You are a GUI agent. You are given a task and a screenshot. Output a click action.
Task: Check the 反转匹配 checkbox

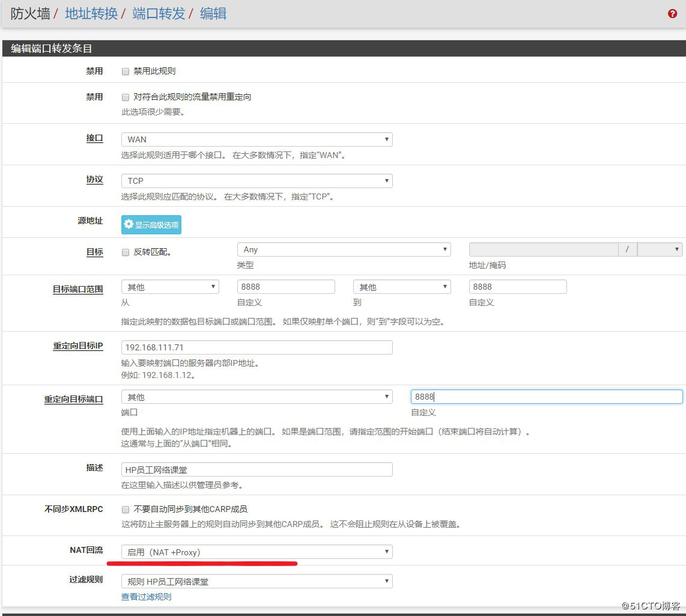126,252
